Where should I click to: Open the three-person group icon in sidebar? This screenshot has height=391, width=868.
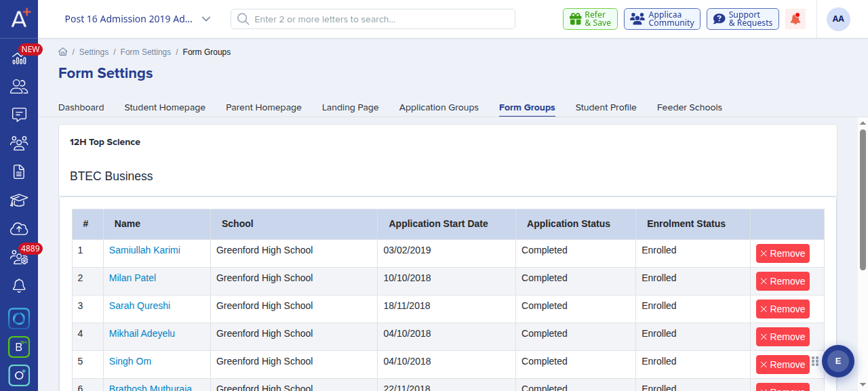[x=19, y=143]
